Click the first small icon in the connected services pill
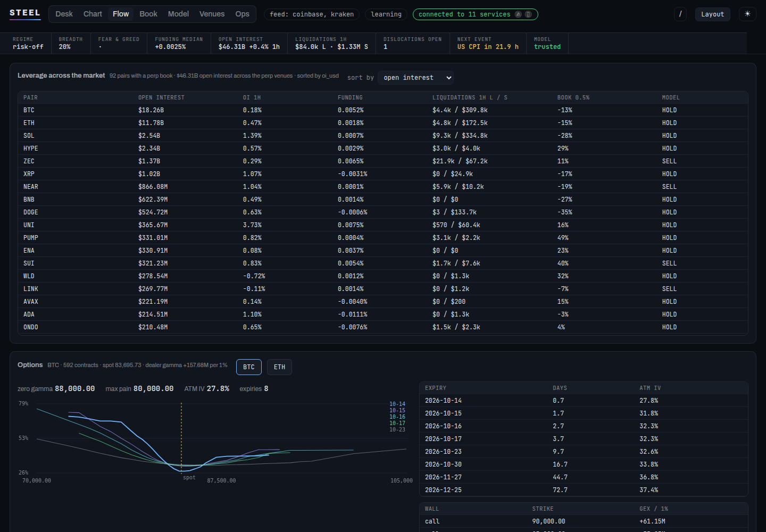This screenshot has width=766, height=532. click(x=518, y=14)
